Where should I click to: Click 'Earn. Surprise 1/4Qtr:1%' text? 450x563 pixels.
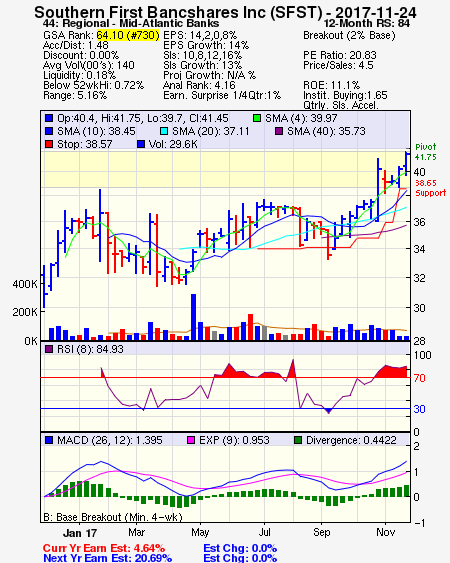[222, 96]
